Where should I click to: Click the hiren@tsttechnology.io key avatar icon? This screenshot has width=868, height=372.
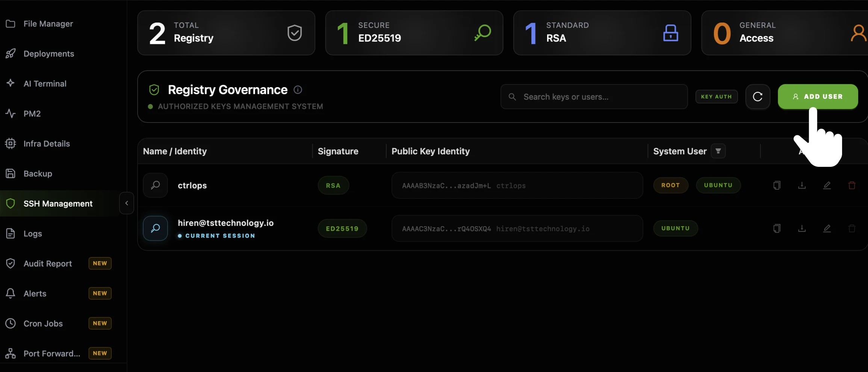[x=155, y=228]
